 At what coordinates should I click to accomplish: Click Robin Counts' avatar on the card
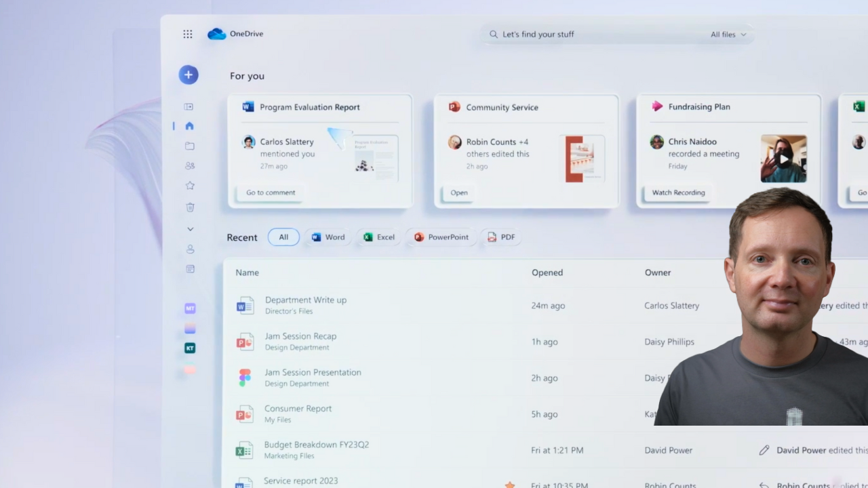(455, 142)
